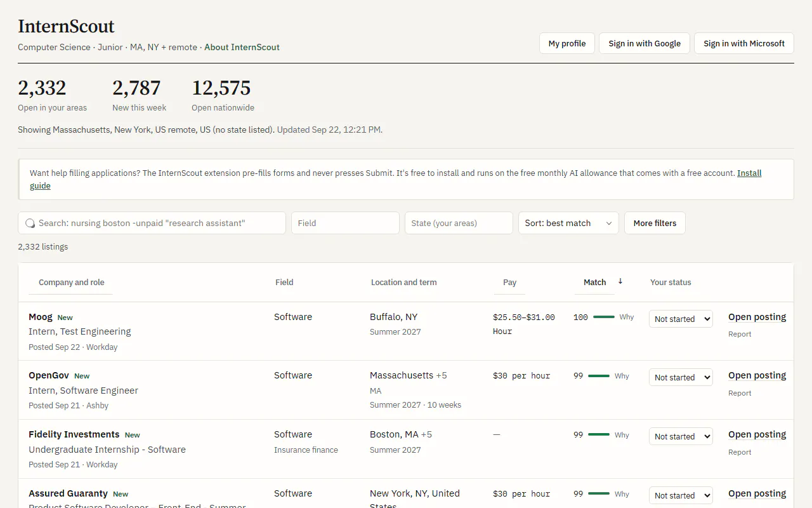
Task: Open posting for the Moog internship
Action: [x=757, y=317]
